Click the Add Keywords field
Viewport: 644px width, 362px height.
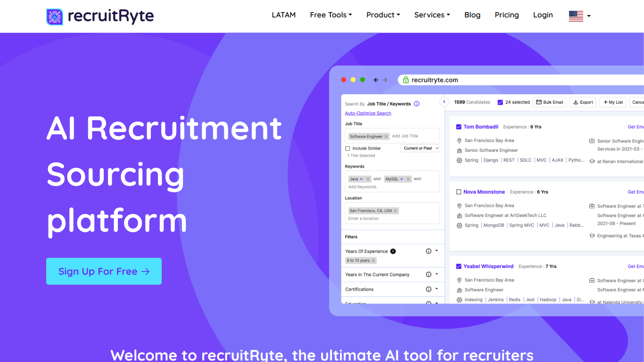[x=363, y=187]
